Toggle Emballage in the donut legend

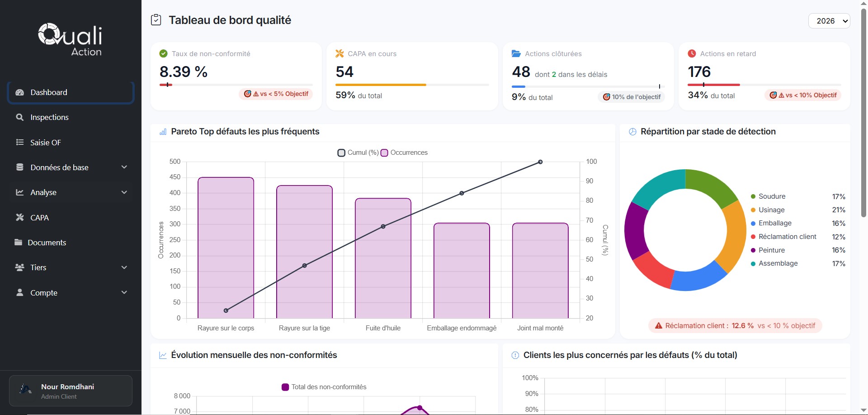tap(798, 223)
